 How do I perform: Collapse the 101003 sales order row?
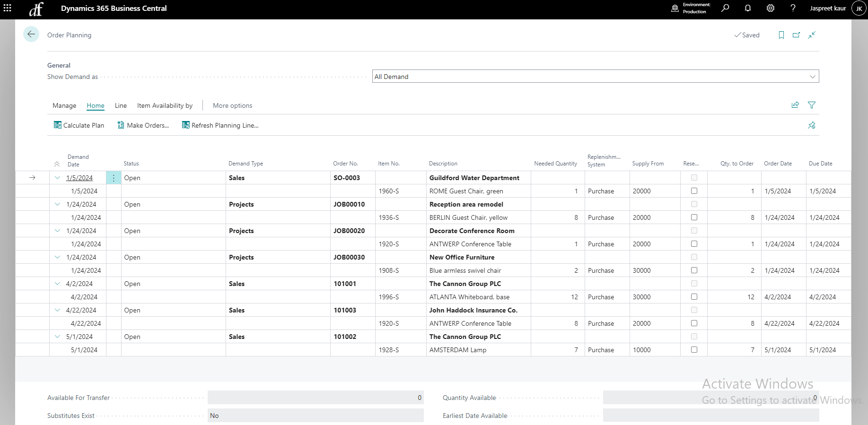point(57,310)
